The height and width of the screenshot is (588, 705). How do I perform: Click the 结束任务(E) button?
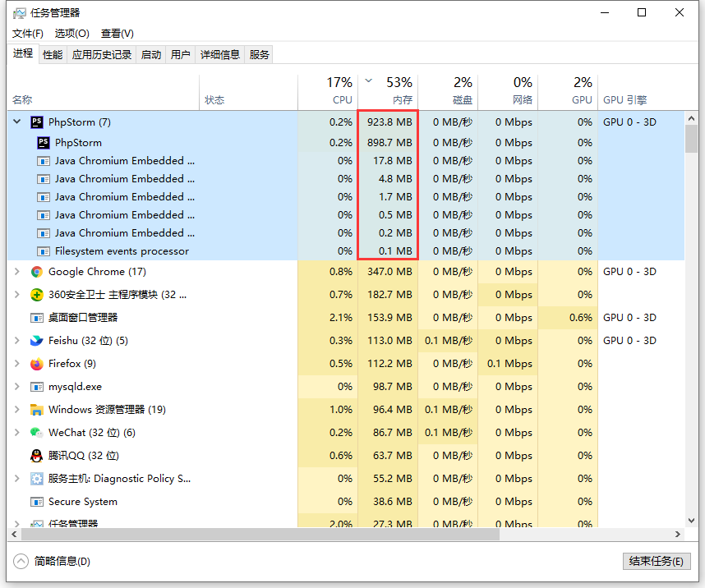[x=657, y=561]
